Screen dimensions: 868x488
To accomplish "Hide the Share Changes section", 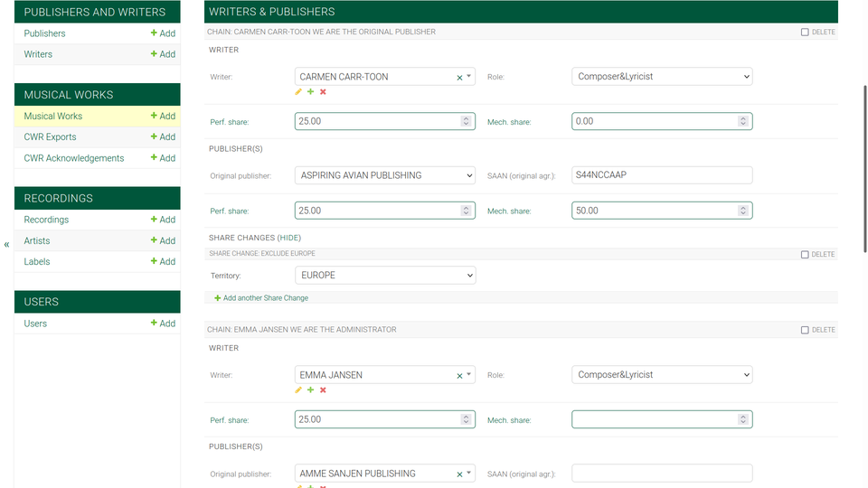I will click(x=289, y=238).
